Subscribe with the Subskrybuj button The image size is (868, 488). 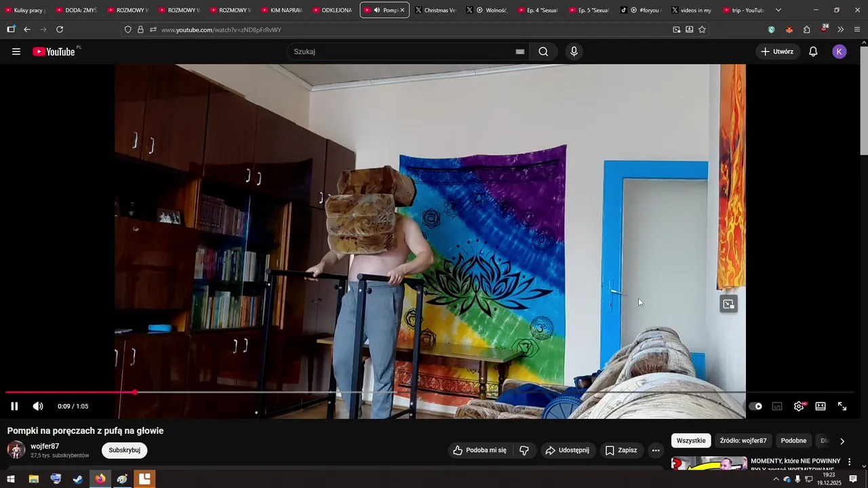point(124,450)
